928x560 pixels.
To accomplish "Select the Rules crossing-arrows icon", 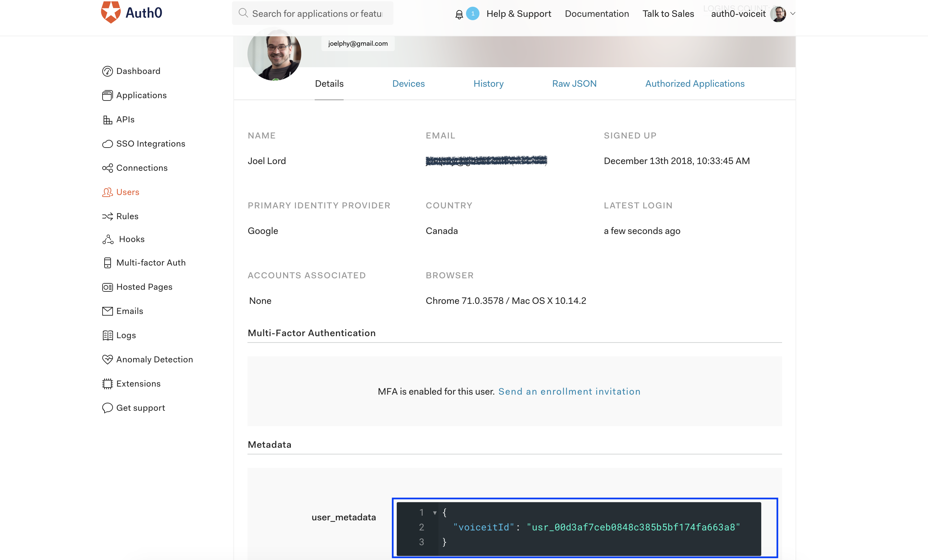I will click(x=107, y=216).
